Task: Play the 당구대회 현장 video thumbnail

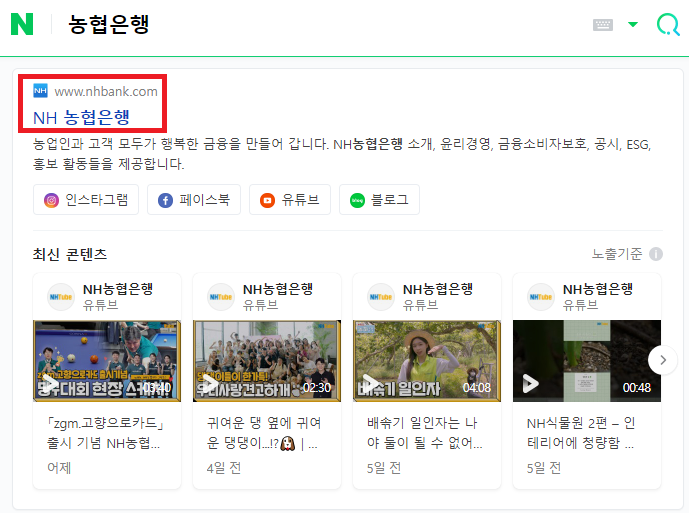Action: [107, 361]
